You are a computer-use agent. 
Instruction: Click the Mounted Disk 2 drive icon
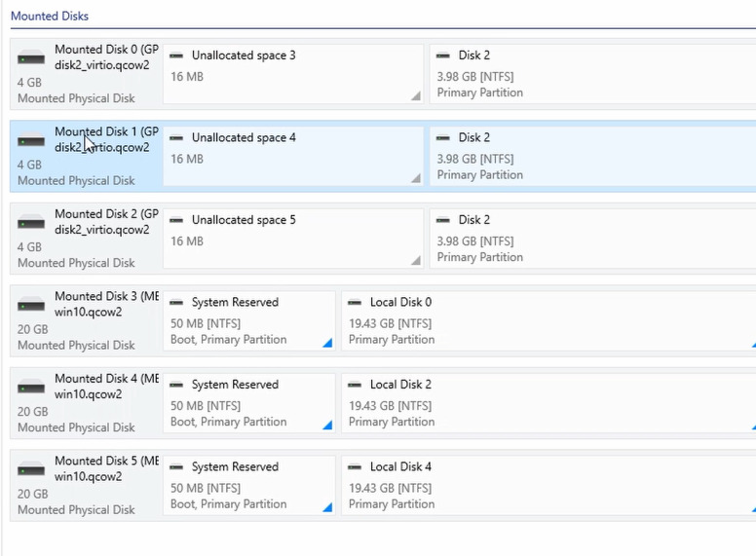[31, 223]
